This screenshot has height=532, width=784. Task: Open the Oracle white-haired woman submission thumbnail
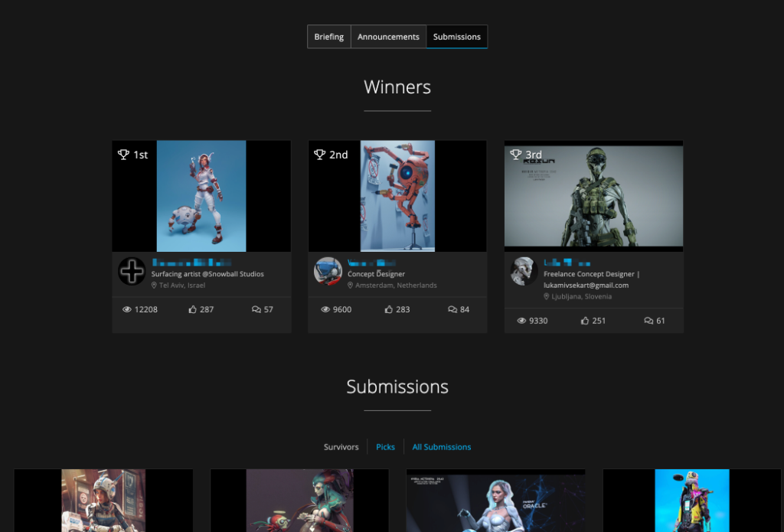click(x=495, y=501)
